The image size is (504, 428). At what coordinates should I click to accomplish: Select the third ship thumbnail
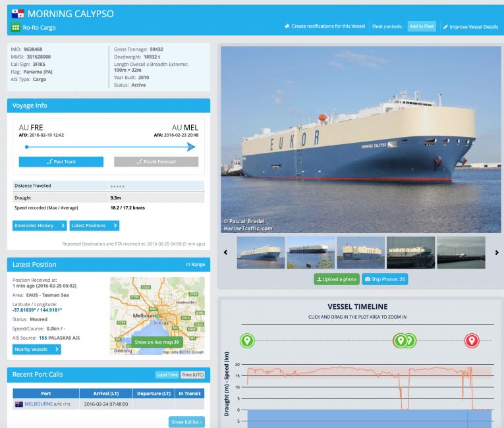point(360,252)
